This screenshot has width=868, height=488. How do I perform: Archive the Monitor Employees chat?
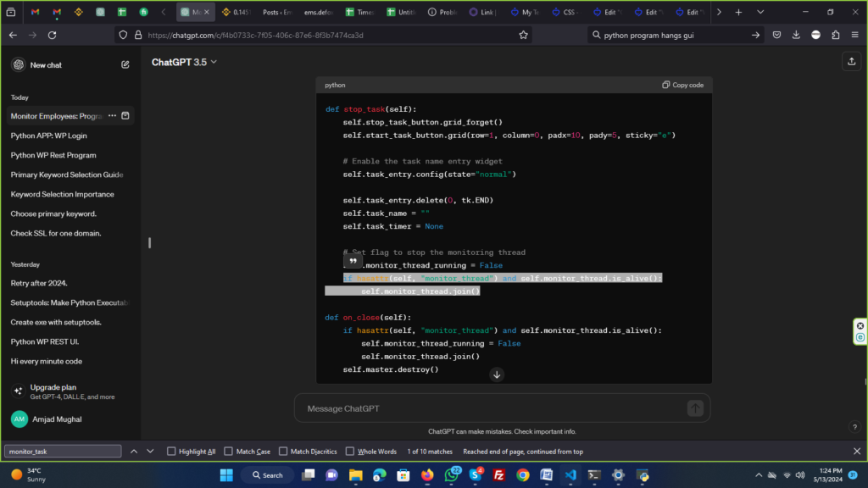125,116
